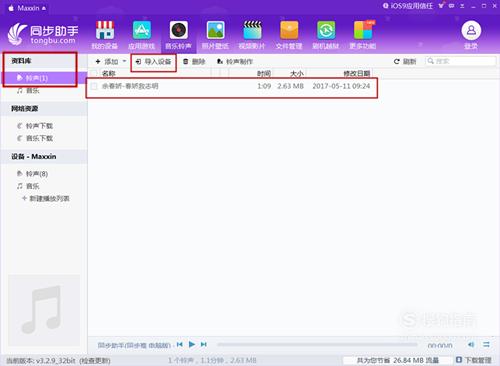Screen dimensions: 500x366
Task: Expand the 添加 dropdown arrow
Action: point(124,61)
